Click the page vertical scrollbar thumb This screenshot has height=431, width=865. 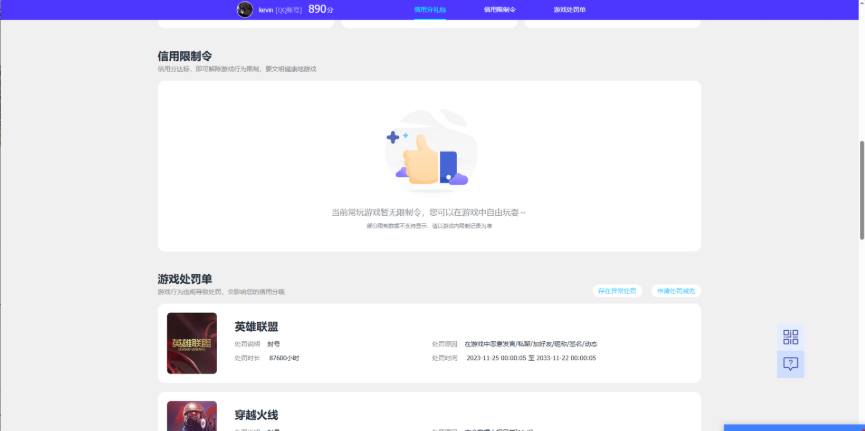click(x=862, y=190)
